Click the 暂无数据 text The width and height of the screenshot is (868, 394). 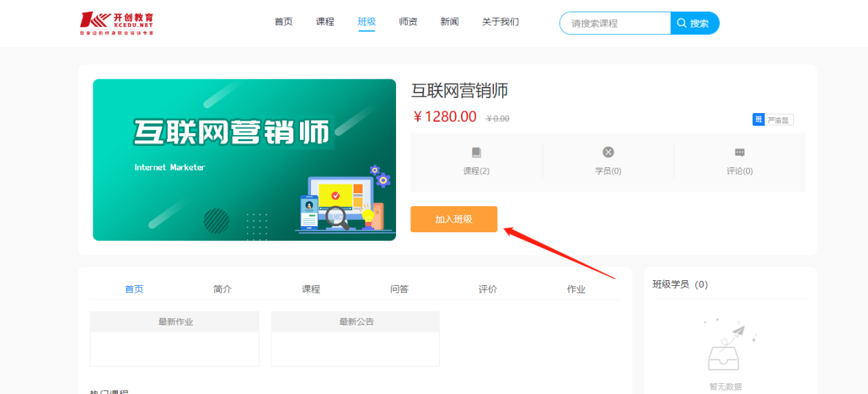coord(726,386)
